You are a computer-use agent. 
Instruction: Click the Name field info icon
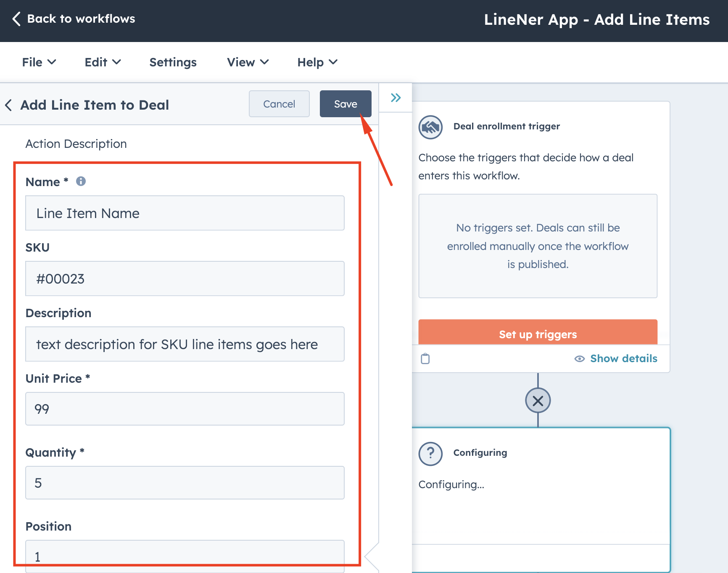coord(81,181)
